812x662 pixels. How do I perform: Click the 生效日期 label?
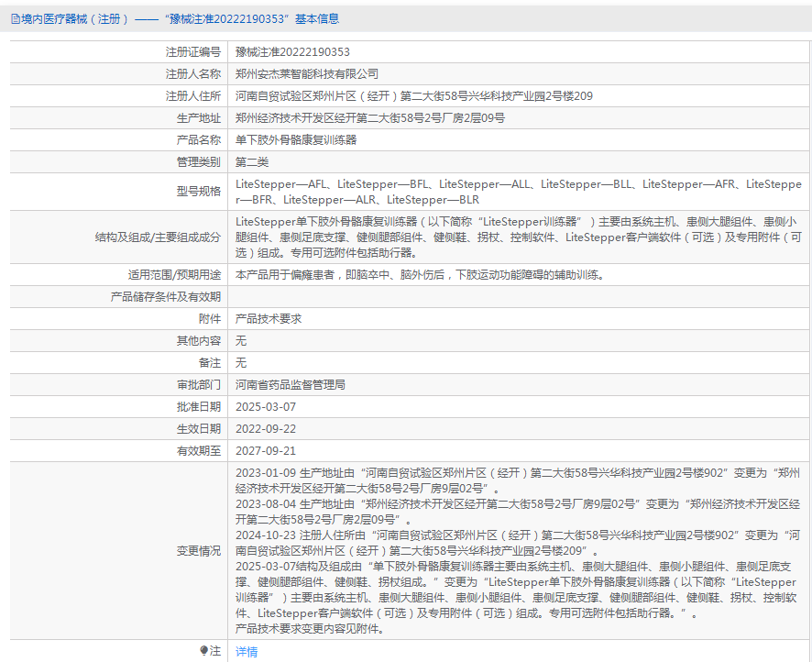pyautogui.click(x=199, y=429)
